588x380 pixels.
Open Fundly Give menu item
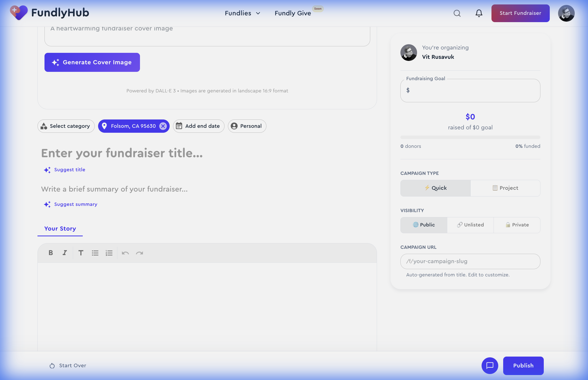(293, 13)
